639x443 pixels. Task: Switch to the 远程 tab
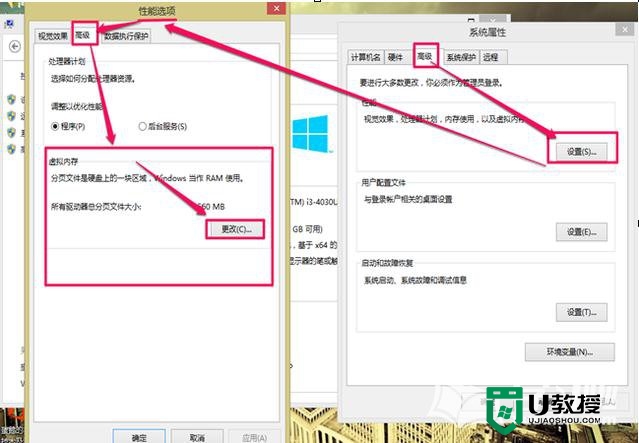pyautogui.click(x=491, y=57)
